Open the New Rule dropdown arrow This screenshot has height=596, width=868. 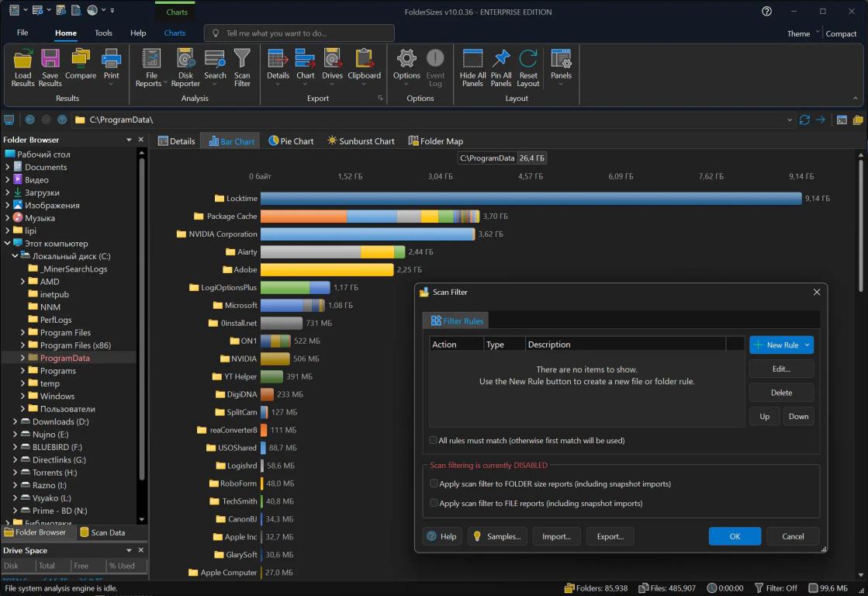pos(807,345)
